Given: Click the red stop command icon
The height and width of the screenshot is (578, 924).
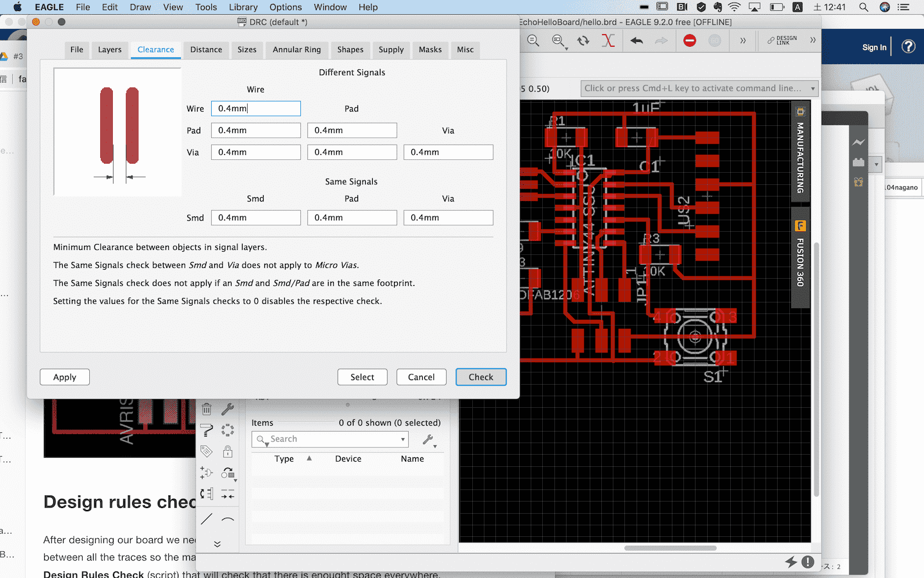Looking at the screenshot, I should pyautogui.click(x=690, y=41).
